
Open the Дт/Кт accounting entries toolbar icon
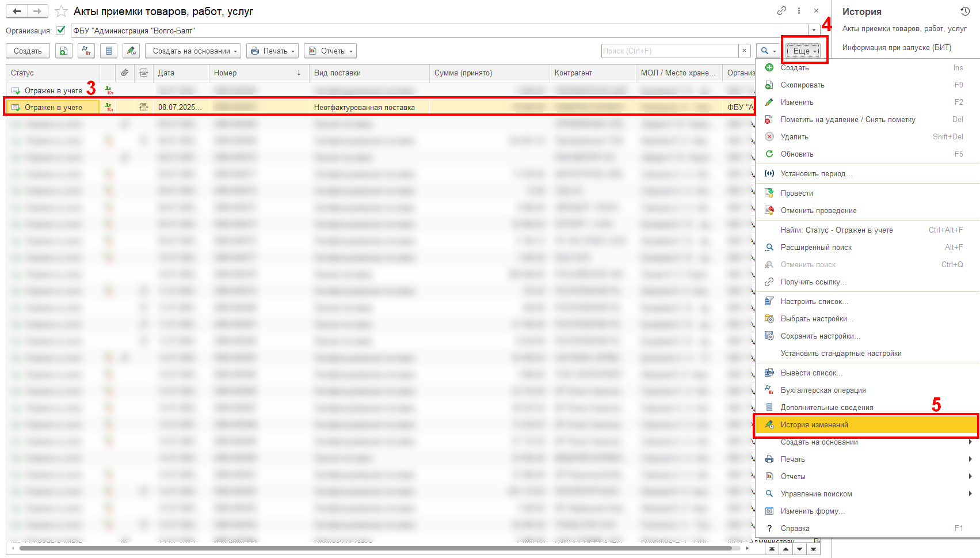pos(86,51)
